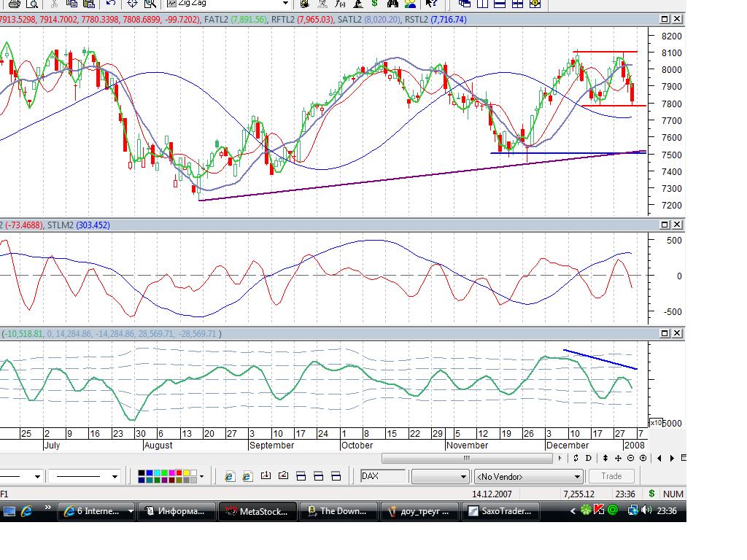This screenshot has height=560, width=747.
Task: Click the two-people Expert Advisor icon
Action: point(410,4)
